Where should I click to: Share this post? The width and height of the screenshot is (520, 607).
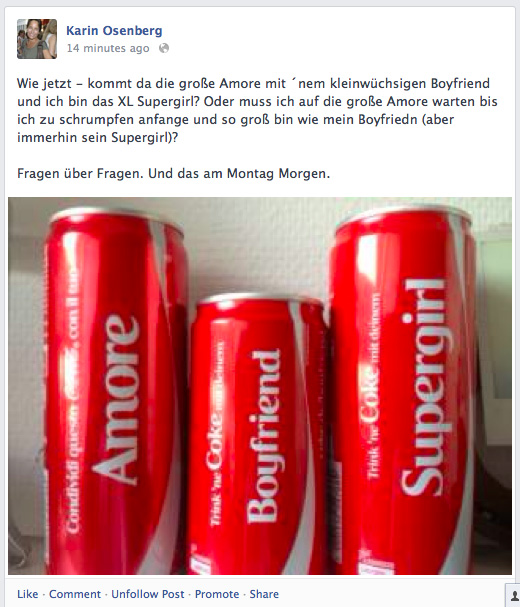264,594
